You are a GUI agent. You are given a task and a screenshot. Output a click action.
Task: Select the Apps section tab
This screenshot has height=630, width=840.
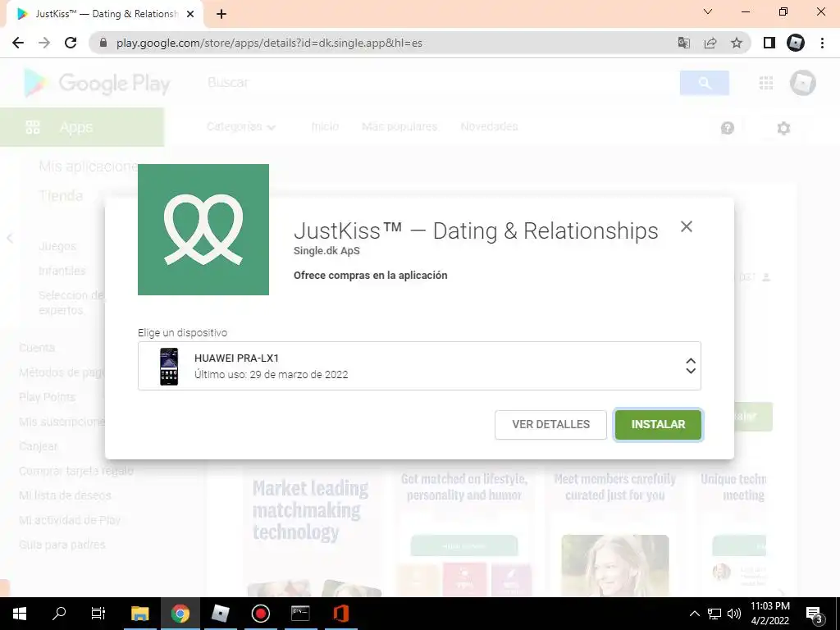point(82,127)
